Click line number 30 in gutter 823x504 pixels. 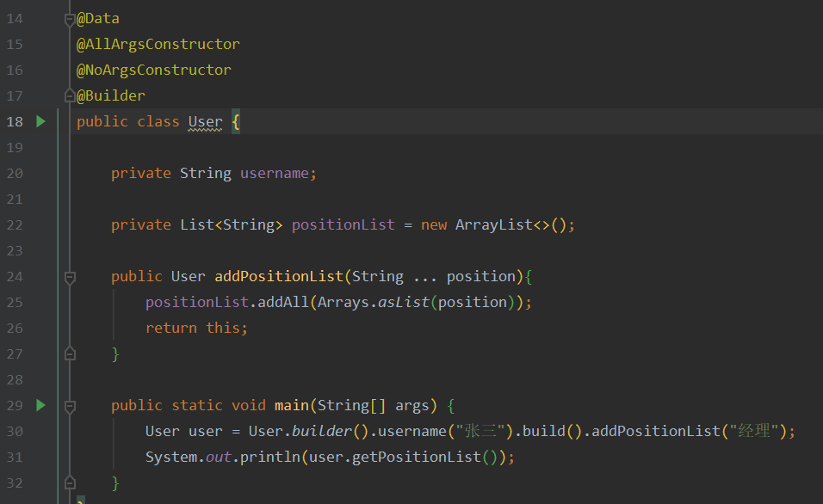pyautogui.click(x=15, y=432)
